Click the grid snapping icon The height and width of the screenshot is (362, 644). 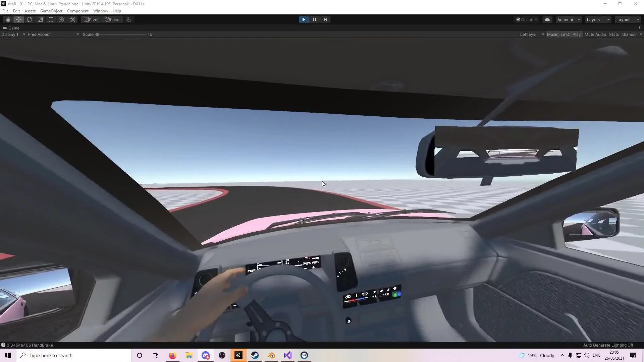tap(129, 19)
